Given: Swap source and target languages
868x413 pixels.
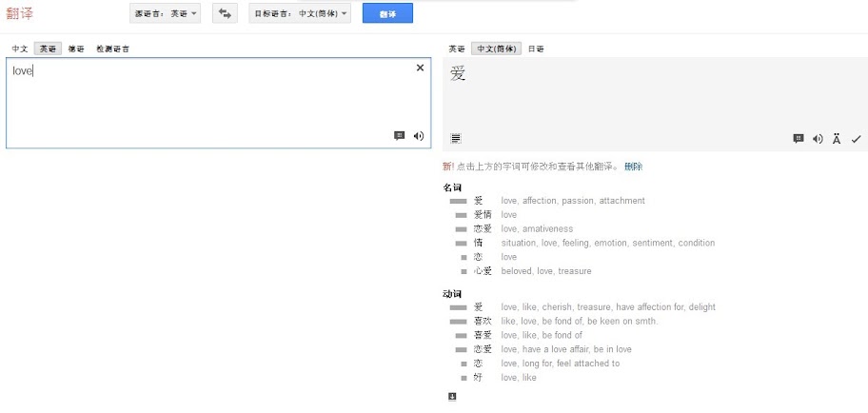Looking at the screenshot, I should (x=225, y=13).
